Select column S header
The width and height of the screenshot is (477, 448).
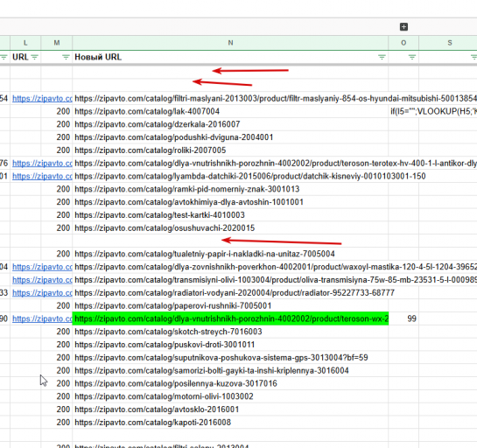click(x=449, y=43)
